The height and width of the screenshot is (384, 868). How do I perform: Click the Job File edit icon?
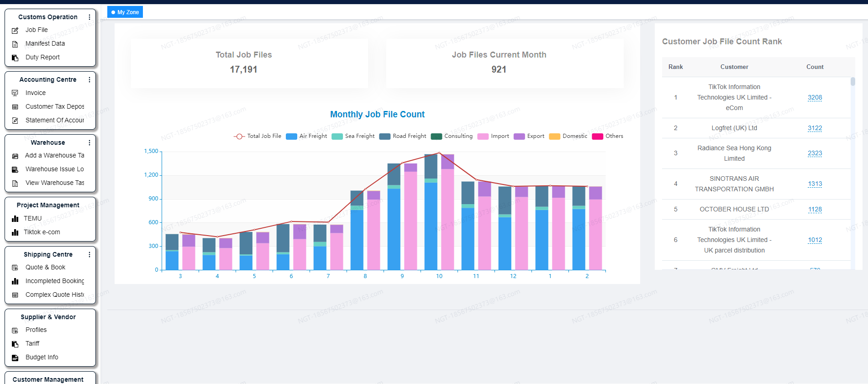click(x=15, y=30)
